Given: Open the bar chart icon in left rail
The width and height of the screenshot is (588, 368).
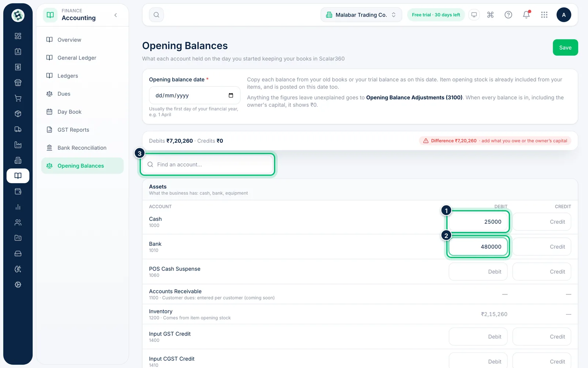Looking at the screenshot, I should tap(18, 207).
